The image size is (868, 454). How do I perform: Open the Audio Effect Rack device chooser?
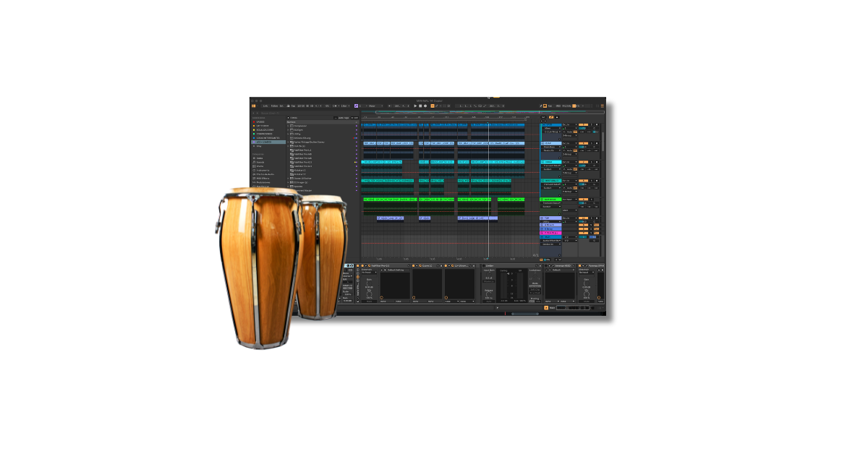tap(550, 241)
